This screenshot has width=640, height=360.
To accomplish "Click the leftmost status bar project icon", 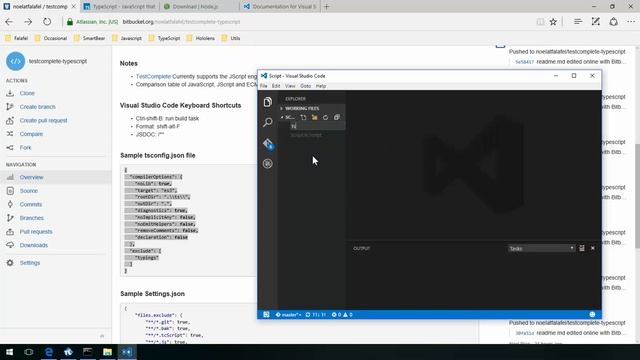I will click(266, 314).
